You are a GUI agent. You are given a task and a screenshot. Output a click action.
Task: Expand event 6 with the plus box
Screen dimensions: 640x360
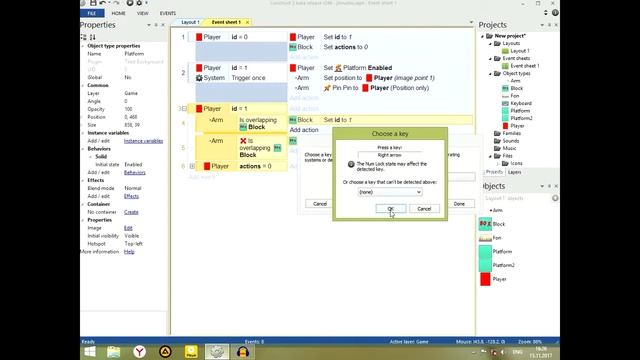tap(192, 166)
